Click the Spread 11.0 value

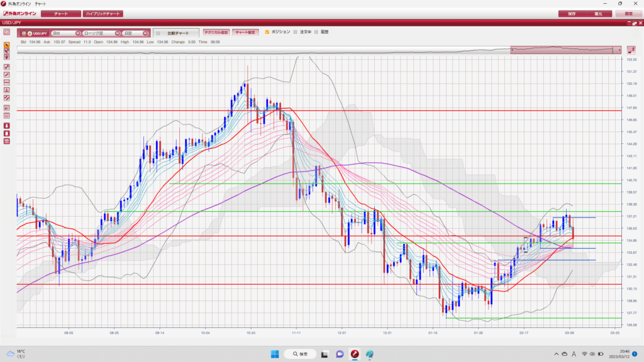[x=87, y=42]
